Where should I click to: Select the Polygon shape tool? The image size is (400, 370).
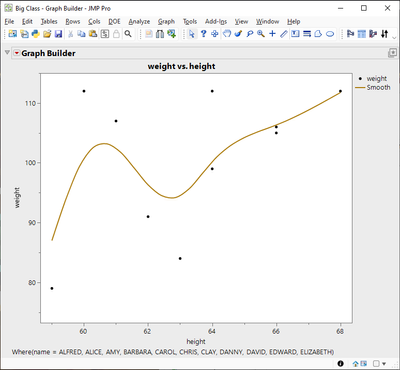click(318, 34)
